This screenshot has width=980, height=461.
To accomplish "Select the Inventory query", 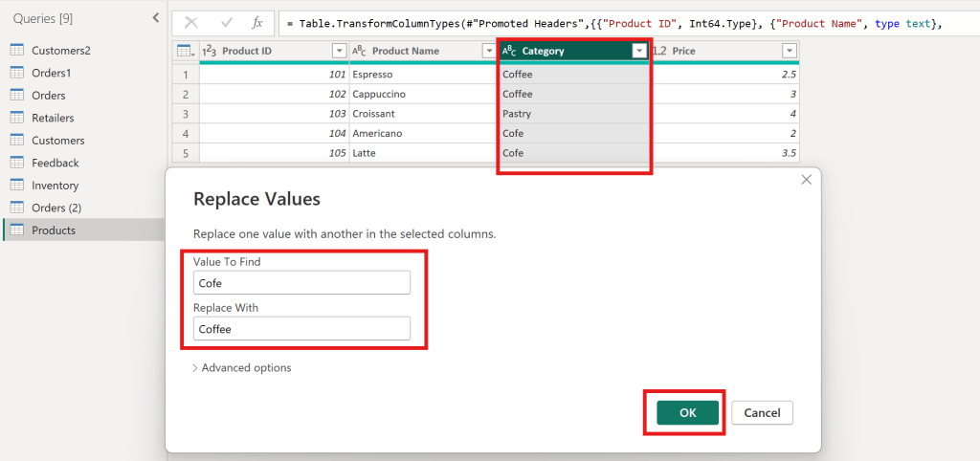I will click(x=55, y=186).
